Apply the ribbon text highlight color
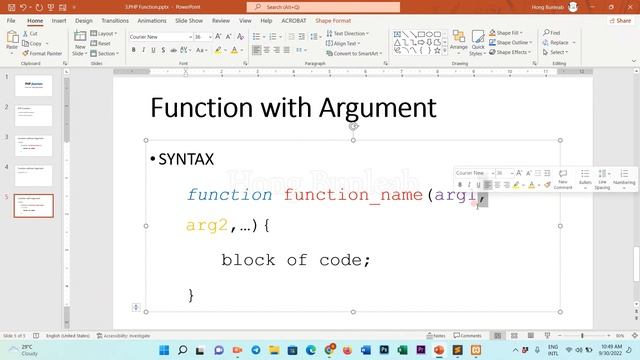This screenshot has height=360, width=640. point(218,50)
